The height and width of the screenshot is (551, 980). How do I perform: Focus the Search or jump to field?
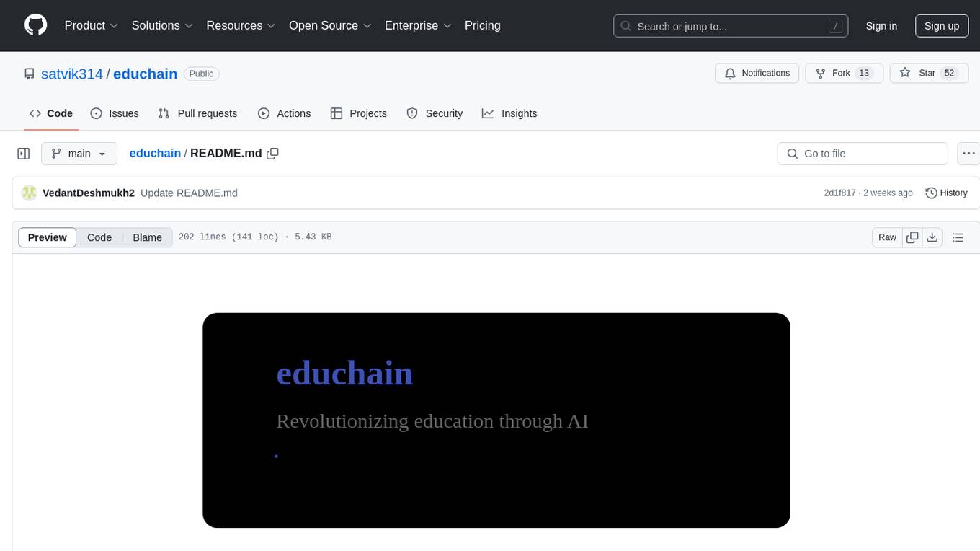731,26
